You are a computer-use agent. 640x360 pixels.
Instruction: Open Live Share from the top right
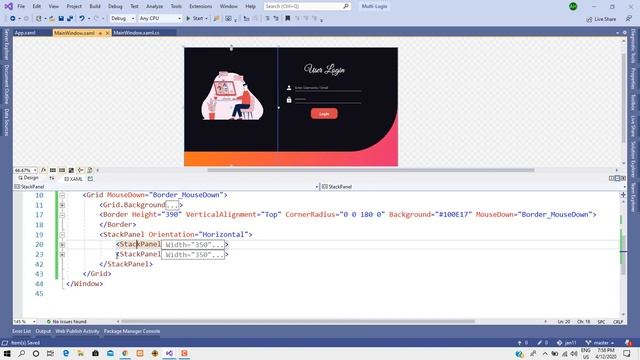click(x=601, y=19)
